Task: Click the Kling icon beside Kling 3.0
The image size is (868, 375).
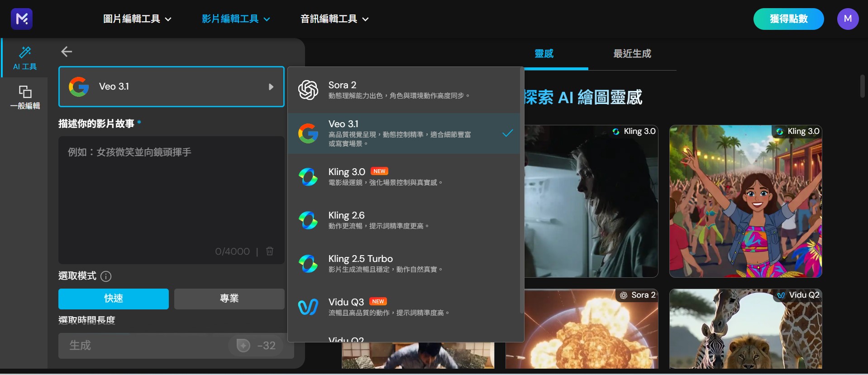Action: 308,176
